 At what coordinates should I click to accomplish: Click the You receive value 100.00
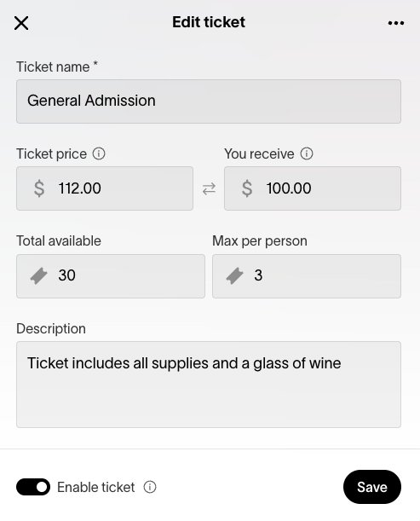[289, 188]
